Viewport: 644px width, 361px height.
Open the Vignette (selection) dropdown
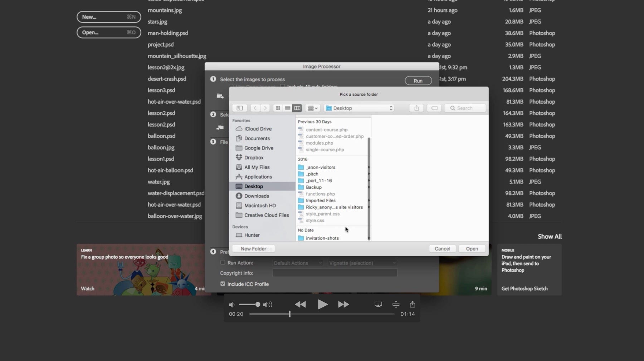coord(362,263)
